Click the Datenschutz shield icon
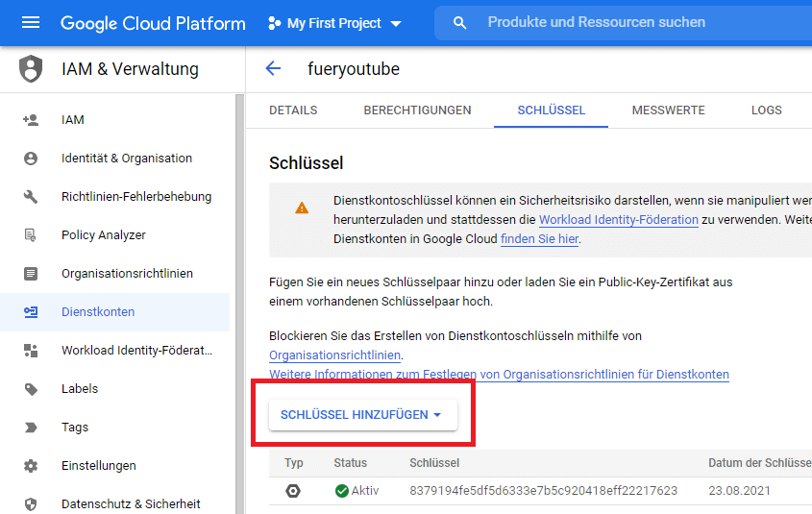The height and width of the screenshot is (514, 812). (31, 504)
